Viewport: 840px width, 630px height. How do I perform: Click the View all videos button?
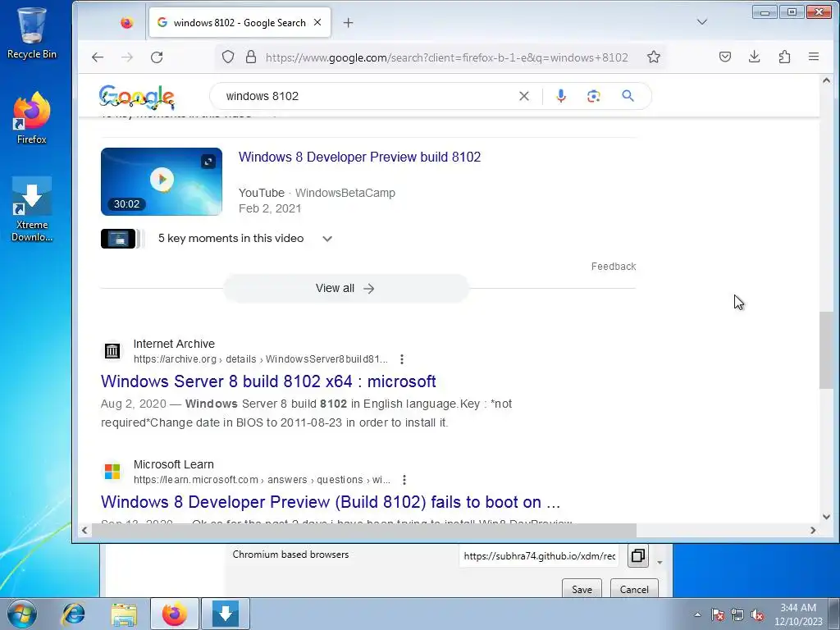(345, 288)
